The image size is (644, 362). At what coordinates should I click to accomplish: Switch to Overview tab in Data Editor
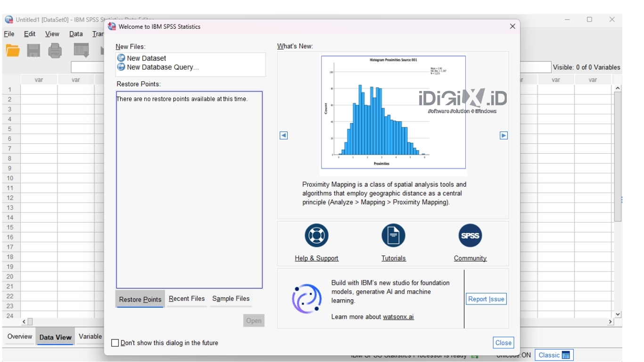[x=20, y=337]
